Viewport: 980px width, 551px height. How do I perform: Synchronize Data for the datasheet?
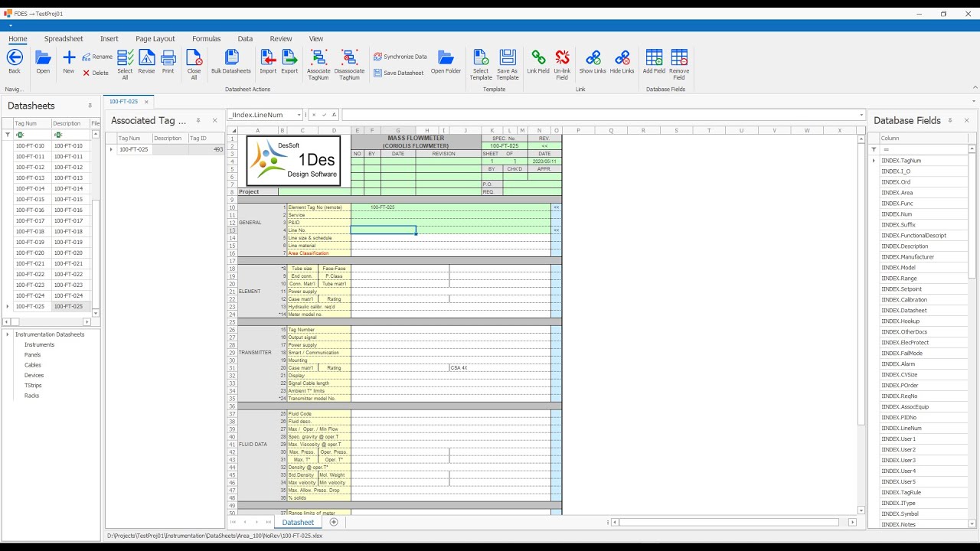(x=400, y=57)
